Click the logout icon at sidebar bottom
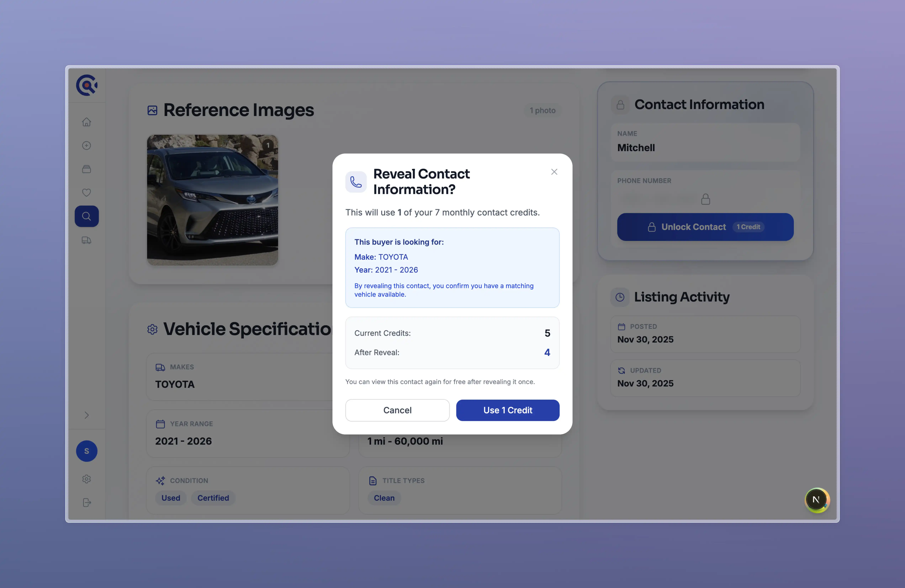The height and width of the screenshot is (588, 905). (x=87, y=502)
